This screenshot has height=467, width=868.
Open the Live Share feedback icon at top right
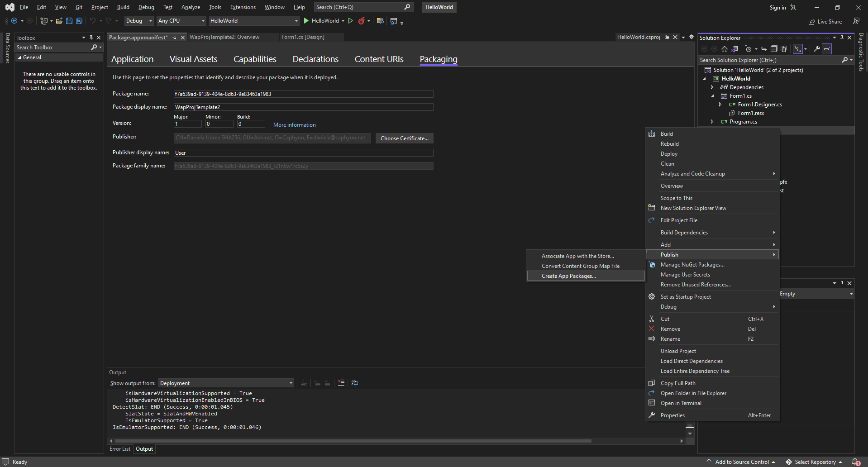point(856,21)
